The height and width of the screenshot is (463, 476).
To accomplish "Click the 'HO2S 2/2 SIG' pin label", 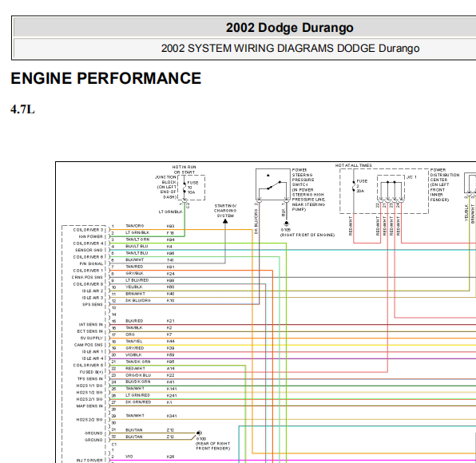I will pyautogui.click(x=89, y=420).
